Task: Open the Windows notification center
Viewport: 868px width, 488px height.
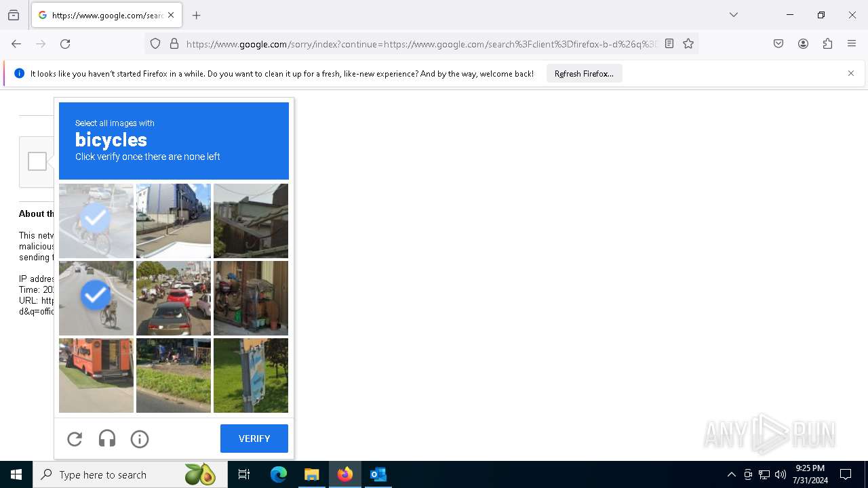Action: pos(846,474)
